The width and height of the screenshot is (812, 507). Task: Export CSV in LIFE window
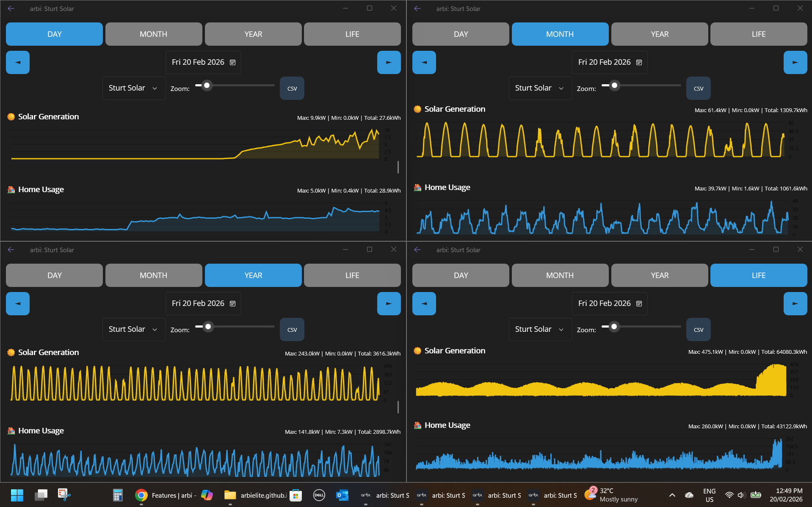(699, 329)
